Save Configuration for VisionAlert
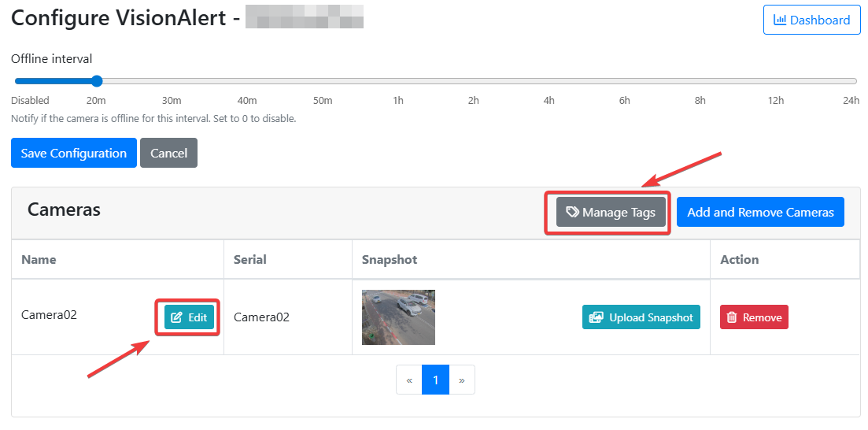This screenshot has height=430, width=868. [74, 154]
